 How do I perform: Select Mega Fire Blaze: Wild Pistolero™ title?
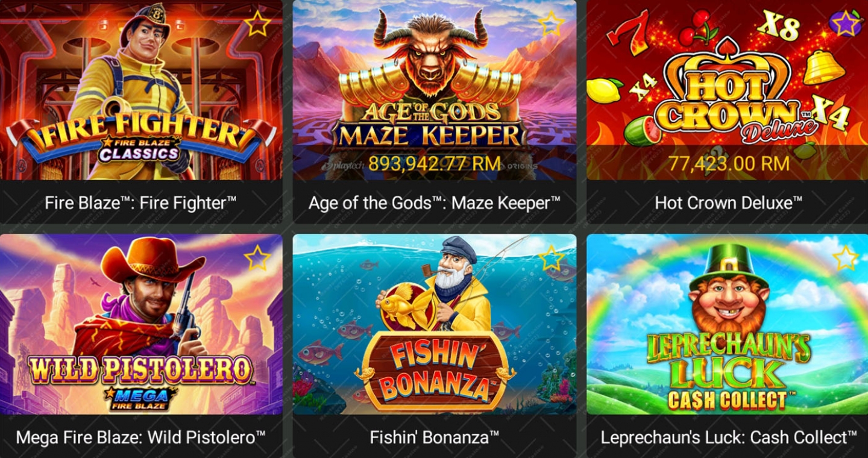(141, 437)
